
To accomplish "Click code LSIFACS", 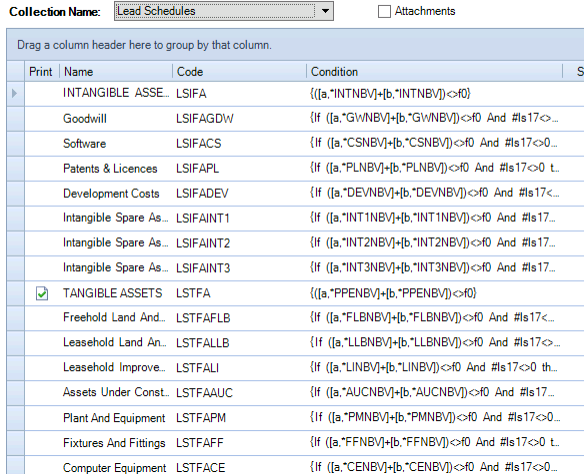I will (x=199, y=144).
